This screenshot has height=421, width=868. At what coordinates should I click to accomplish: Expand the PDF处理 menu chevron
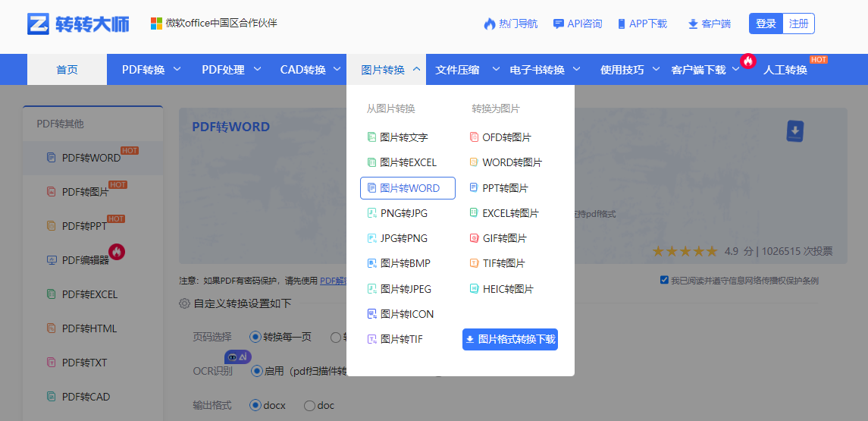[258, 69]
